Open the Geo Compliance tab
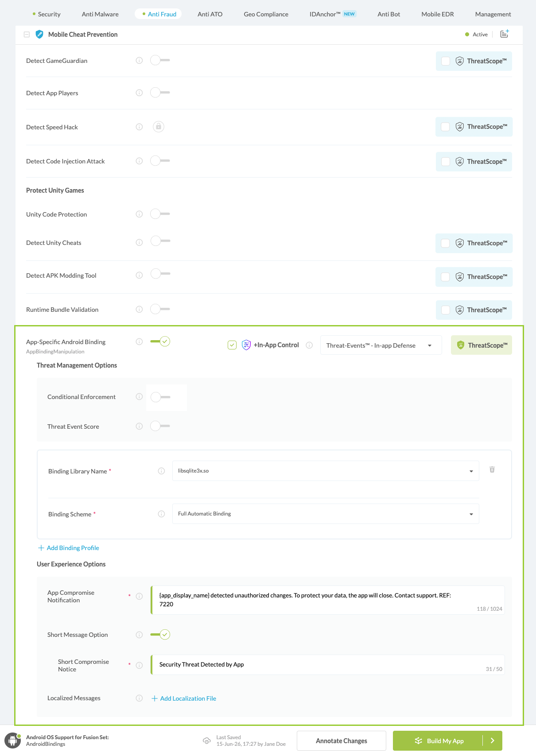The image size is (536, 756). pos(266,14)
